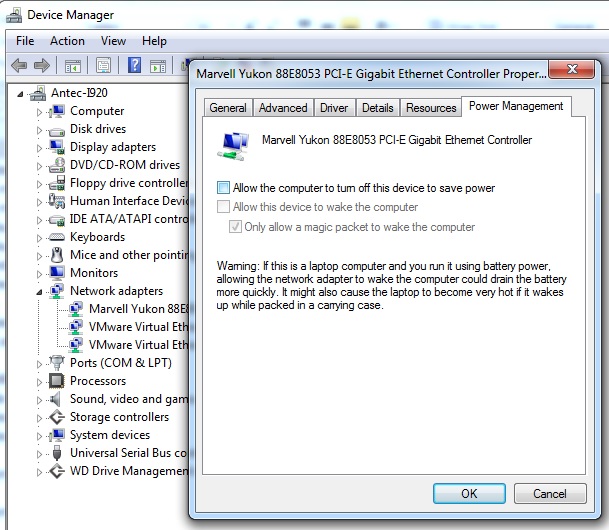This screenshot has width=609, height=530.
Task: Select the Sound, video and game speaker icon
Action: pyautogui.click(x=57, y=399)
